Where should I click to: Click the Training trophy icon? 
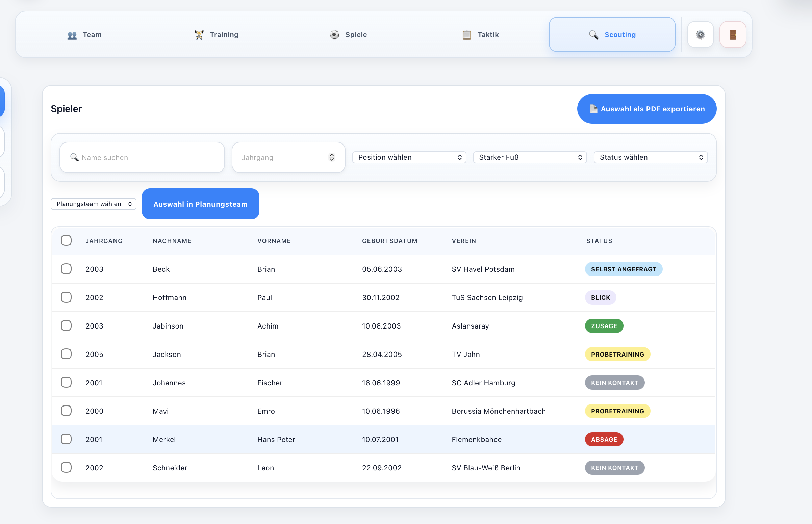[199, 35]
